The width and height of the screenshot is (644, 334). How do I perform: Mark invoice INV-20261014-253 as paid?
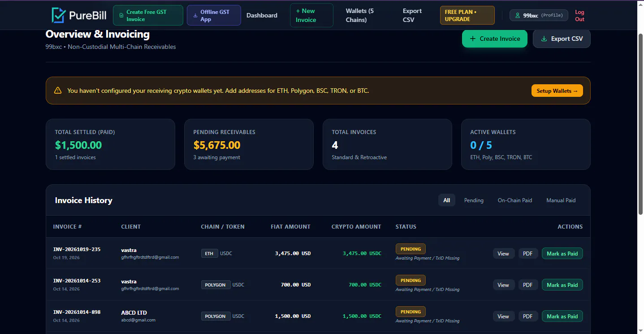click(x=562, y=285)
